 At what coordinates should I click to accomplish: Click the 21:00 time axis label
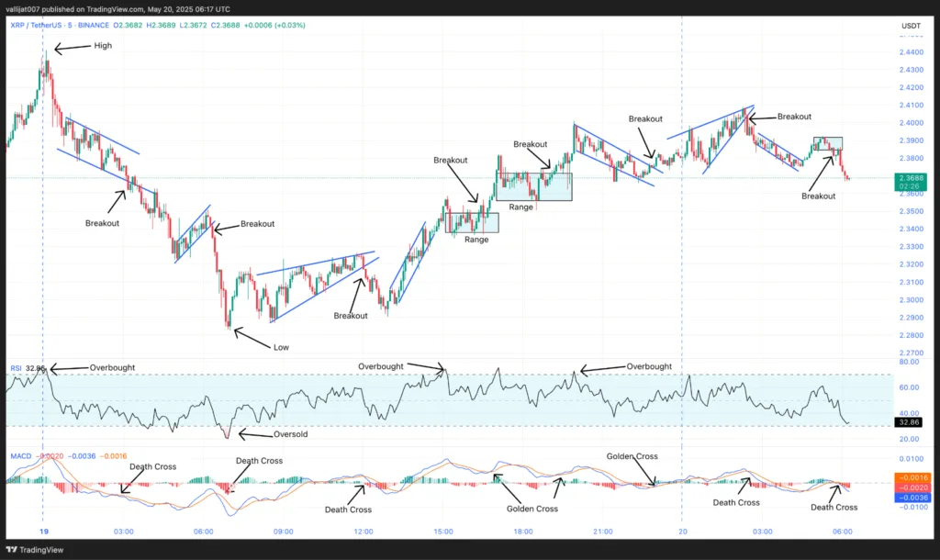[603, 532]
